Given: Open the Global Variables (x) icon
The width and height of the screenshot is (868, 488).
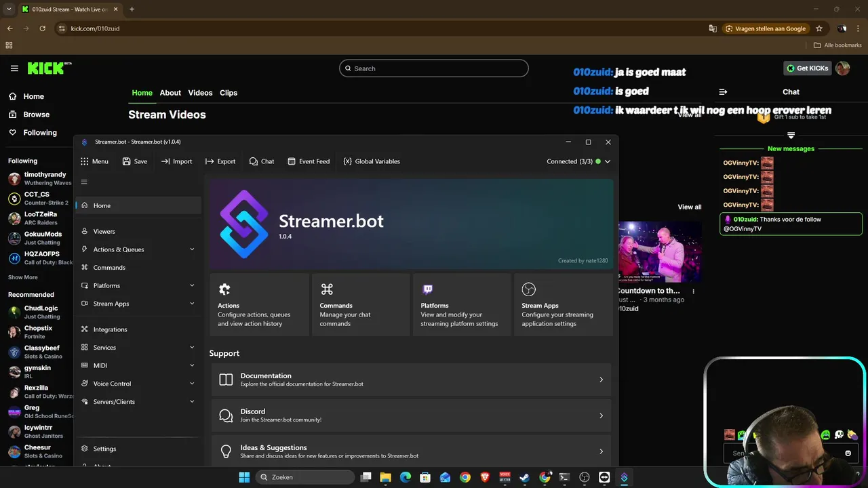Looking at the screenshot, I should (x=347, y=161).
